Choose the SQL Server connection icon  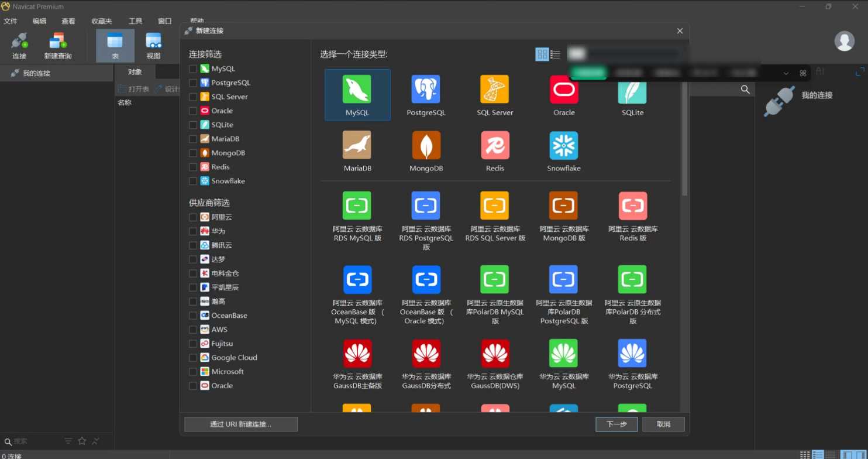pos(494,90)
